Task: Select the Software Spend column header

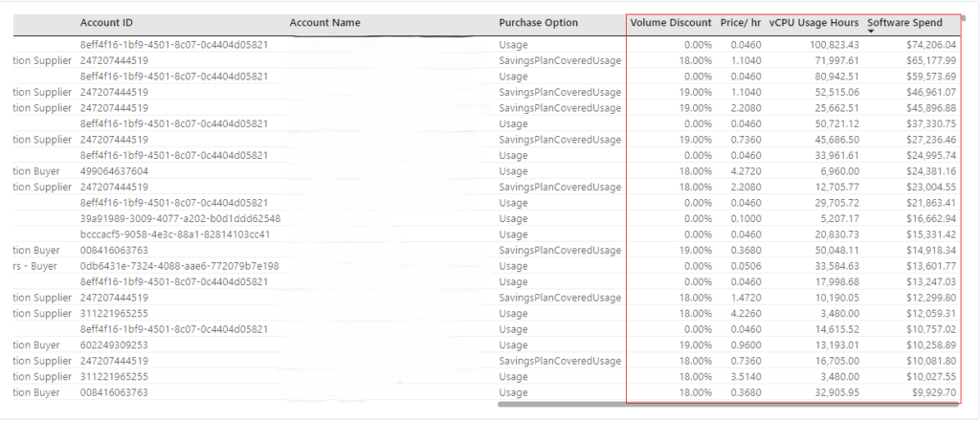Action: [904, 22]
